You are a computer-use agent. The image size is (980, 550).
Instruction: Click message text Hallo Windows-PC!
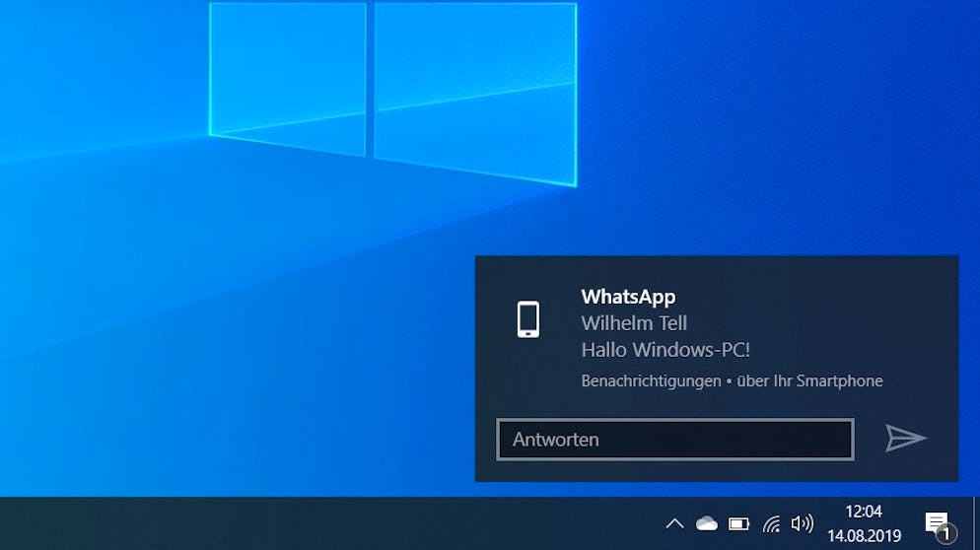pyautogui.click(x=665, y=350)
